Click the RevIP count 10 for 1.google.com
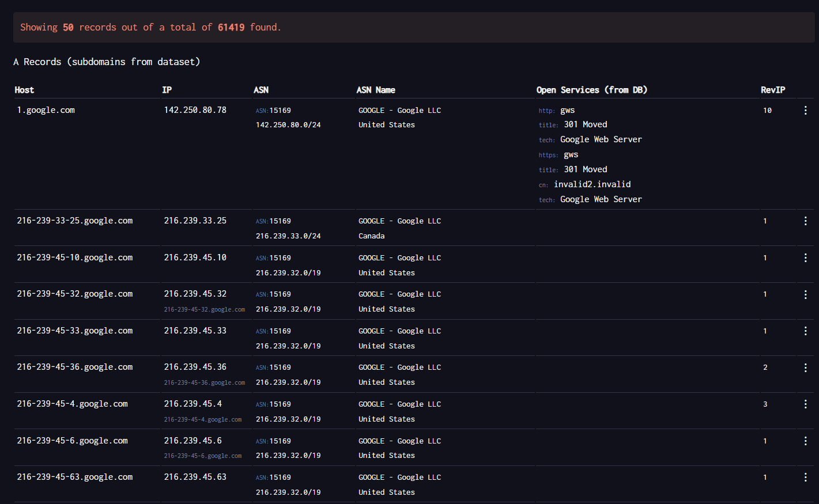819x504 pixels. [x=767, y=111]
